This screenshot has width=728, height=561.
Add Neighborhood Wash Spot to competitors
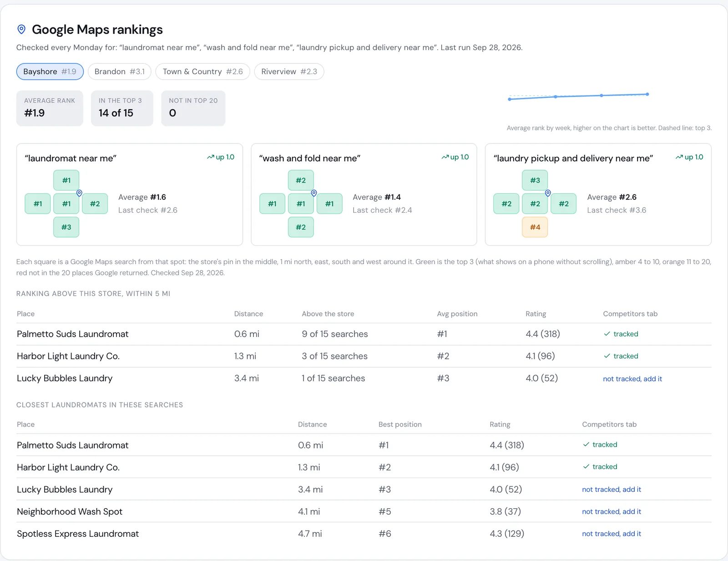612,512
